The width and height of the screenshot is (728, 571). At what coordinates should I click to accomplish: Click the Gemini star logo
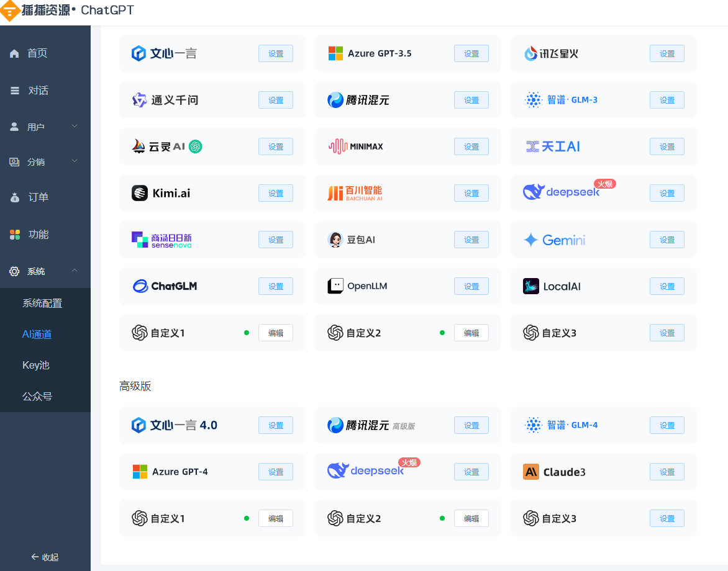click(530, 240)
